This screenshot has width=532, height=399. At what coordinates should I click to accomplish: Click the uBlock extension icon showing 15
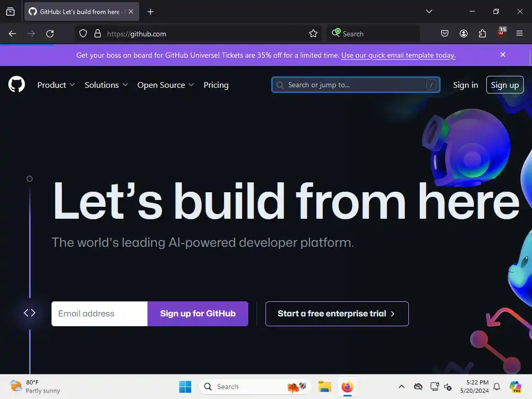pos(501,33)
